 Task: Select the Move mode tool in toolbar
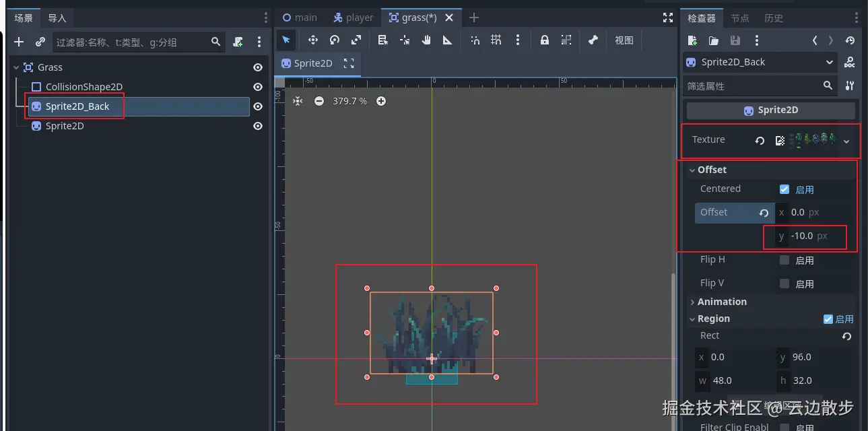[x=312, y=40]
